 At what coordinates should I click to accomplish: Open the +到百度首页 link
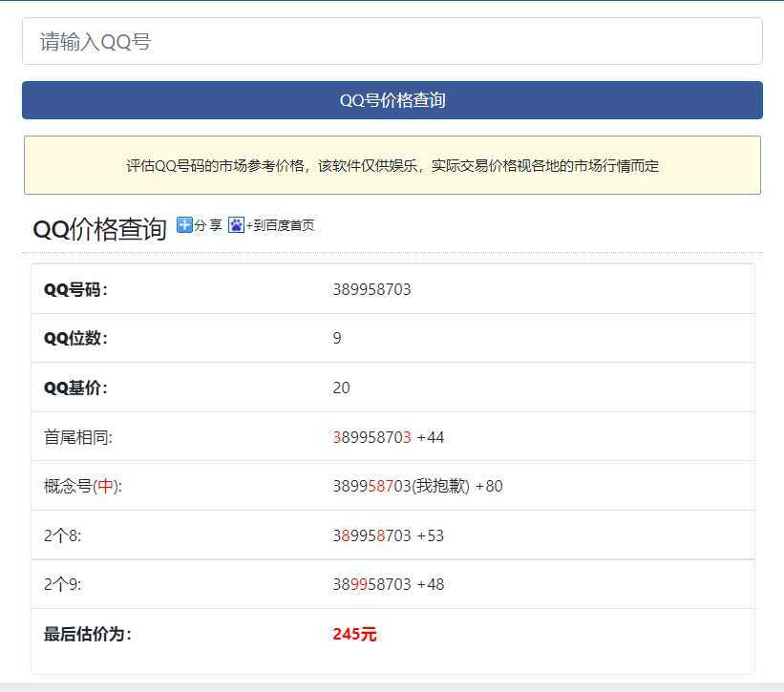click(x=283, y=225)
